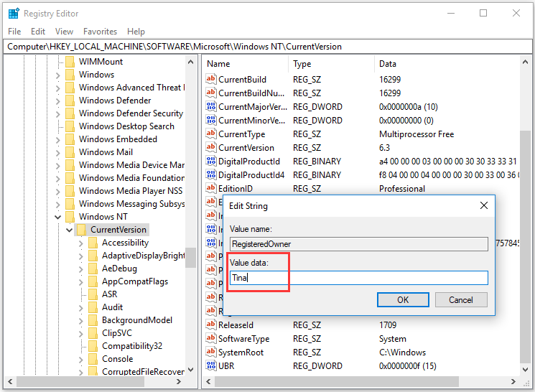Collapse the Windows NT tree node
Screen dimensions: 535x392
coord(57,217)
